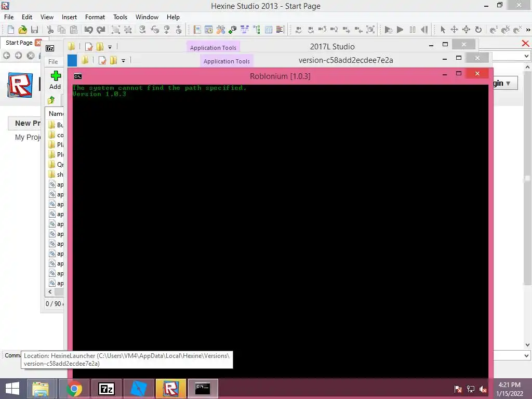Viewport: 532px width, 399px height.
Task: Click the blue File tab in version-c58add2ecdee7e2a window
Action: point(72,60)
